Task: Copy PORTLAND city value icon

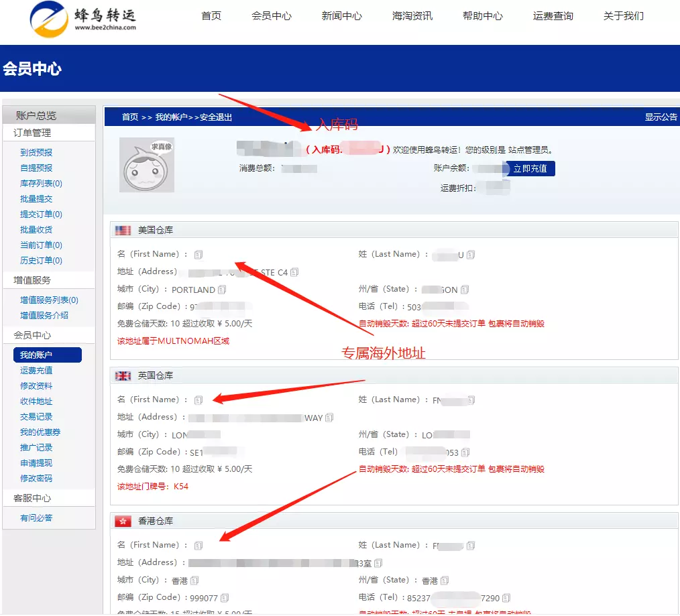Action: [222, 290]
